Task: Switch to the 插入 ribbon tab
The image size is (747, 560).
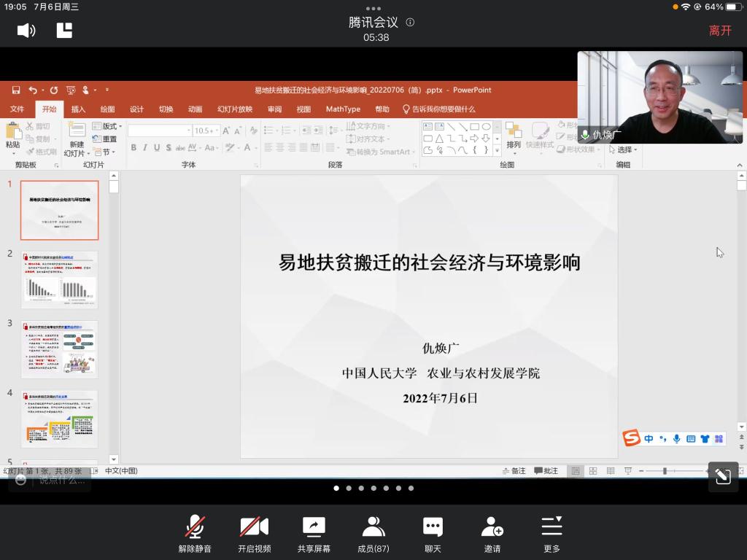Action: click(78, 109)
